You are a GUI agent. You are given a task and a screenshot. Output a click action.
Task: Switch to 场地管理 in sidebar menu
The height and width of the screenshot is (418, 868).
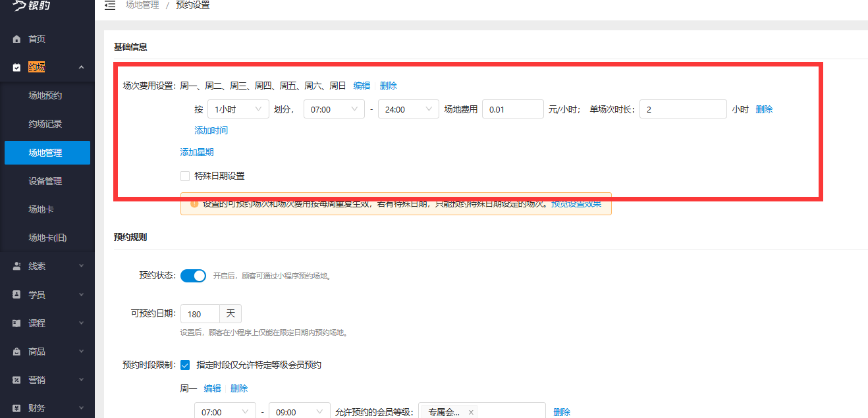47,152
